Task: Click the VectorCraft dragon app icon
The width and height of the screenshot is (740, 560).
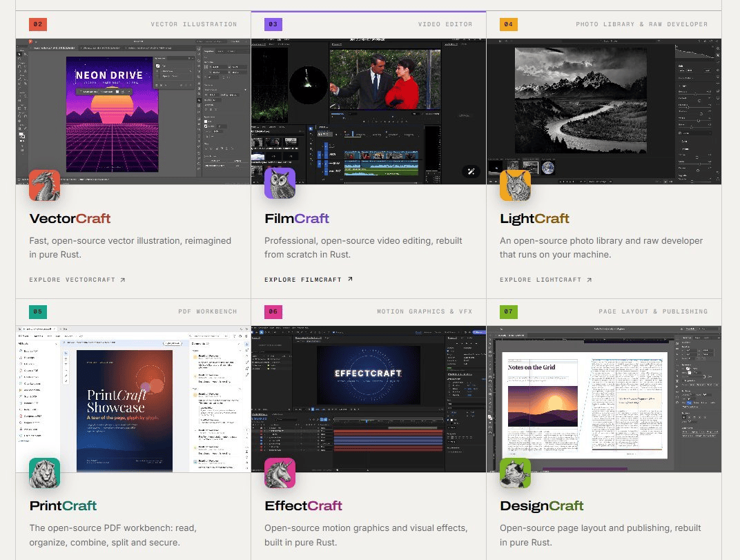Action: pos(44,186)
